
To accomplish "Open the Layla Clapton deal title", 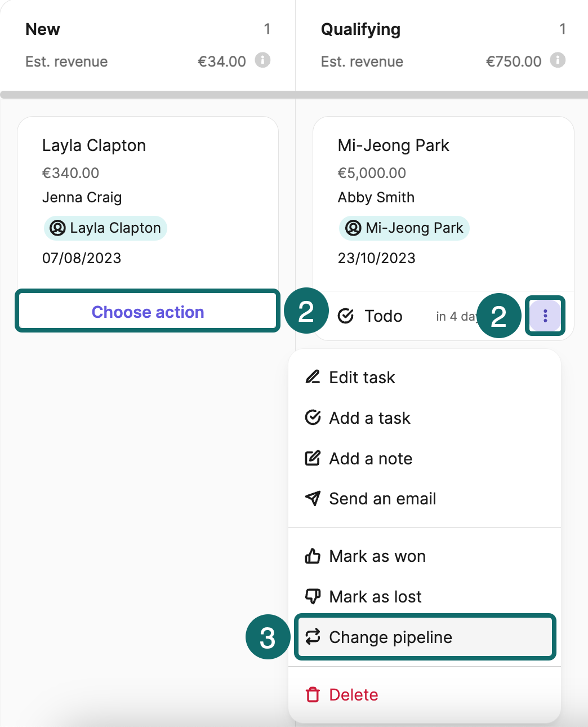I will click(94, 145).
